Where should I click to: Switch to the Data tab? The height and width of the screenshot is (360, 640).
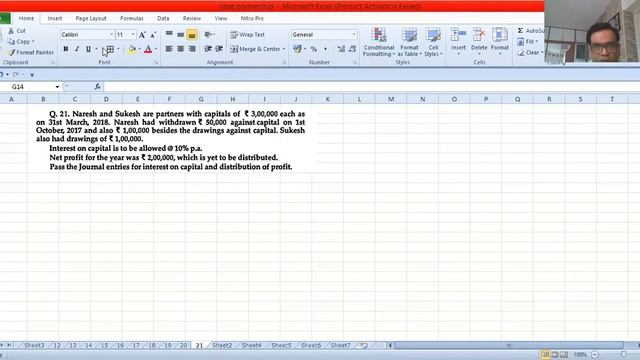tap(163, 18)
